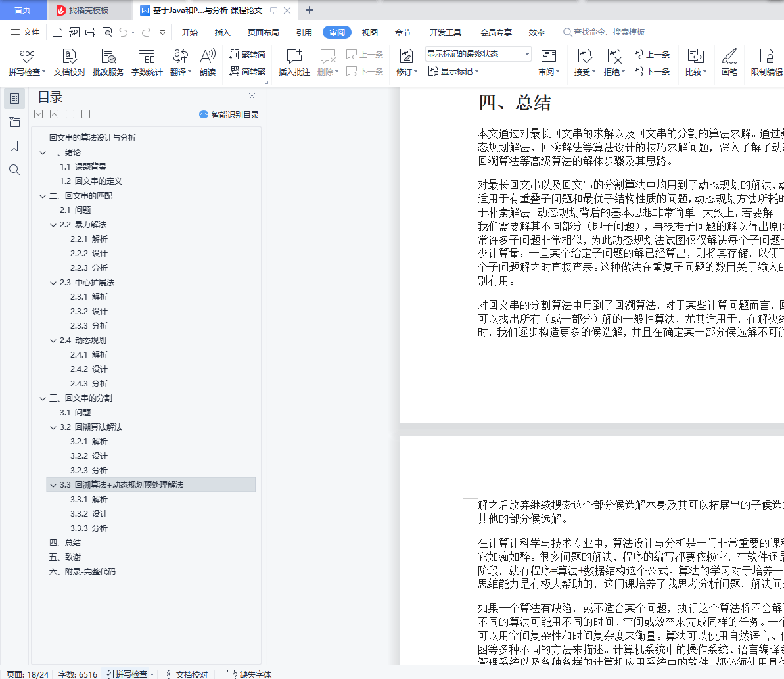Open 显示标记 dropdown
Screen dimensions: 784x679
point(453,72)
